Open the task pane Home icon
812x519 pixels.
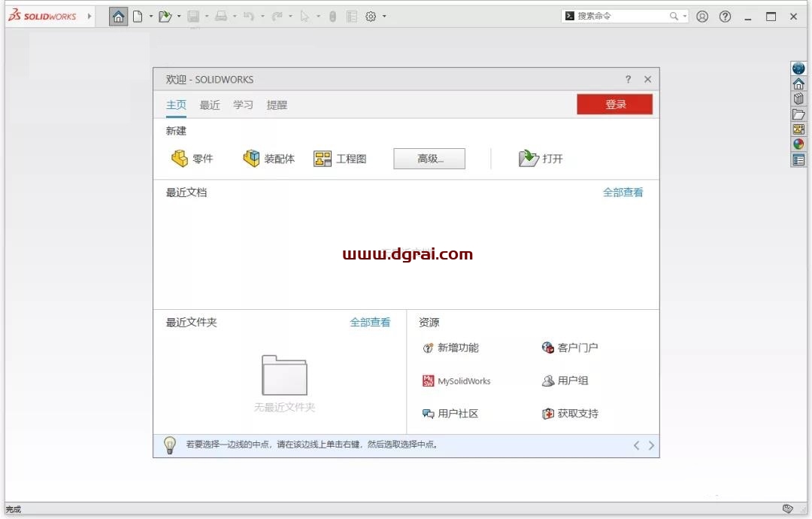798,83
